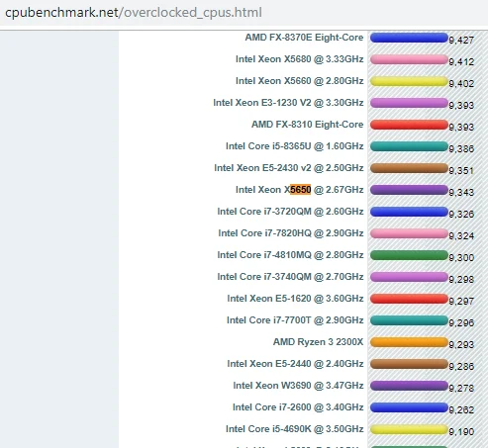Screen dimensions: 488x448
Task: Click the green bar for Core i7-4810MQ
Action: pyautogui.click(x=409, y=255)
